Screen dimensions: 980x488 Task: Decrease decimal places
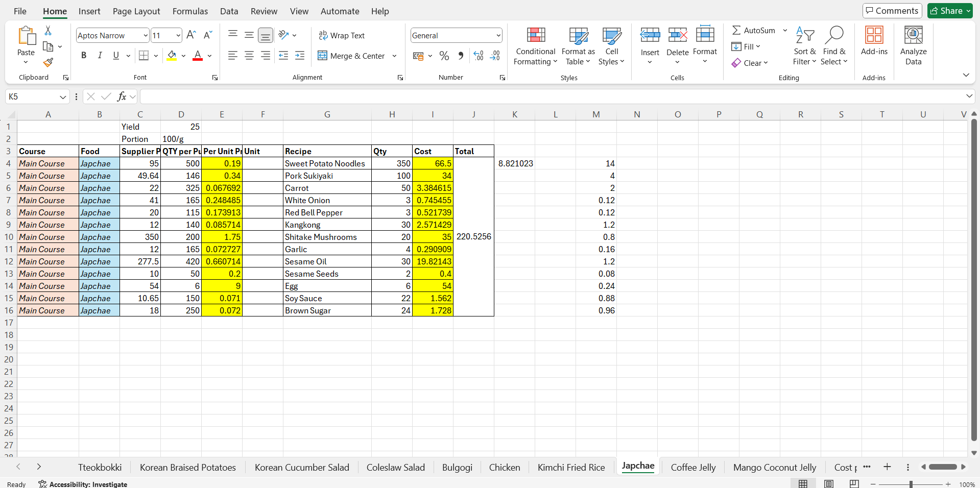pyautogui.click(x=495, y=56)
